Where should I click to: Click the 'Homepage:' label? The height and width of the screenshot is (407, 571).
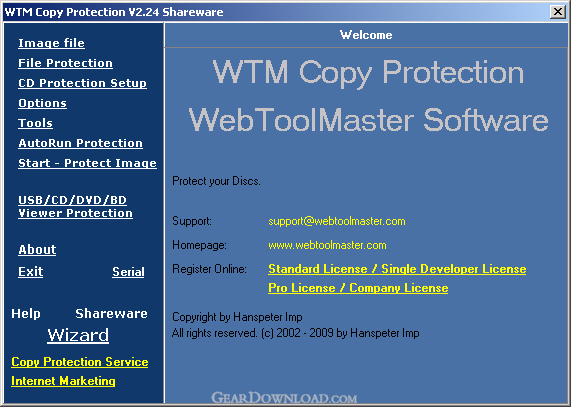pyautogui.click(x=200, y=245)
